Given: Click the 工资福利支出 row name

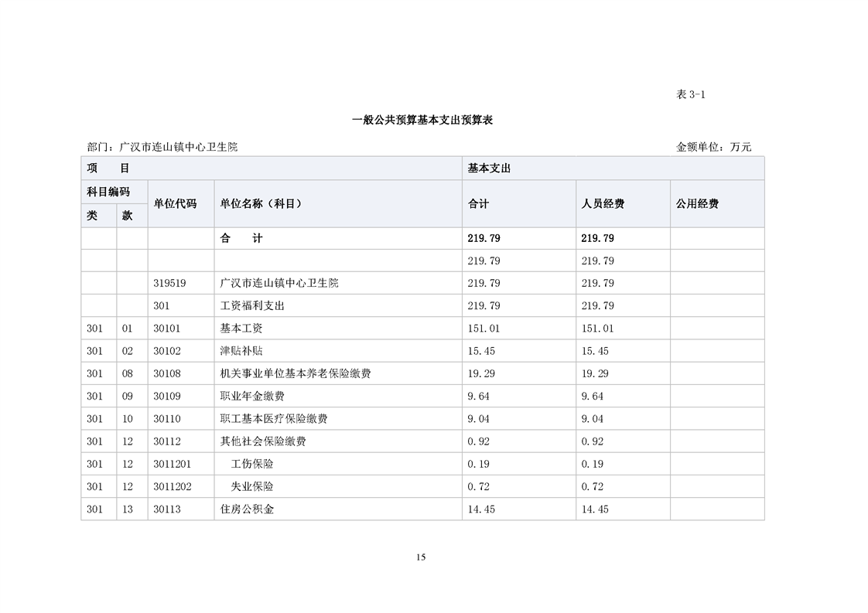Looking at the screenshot, I should pos(252,306).
